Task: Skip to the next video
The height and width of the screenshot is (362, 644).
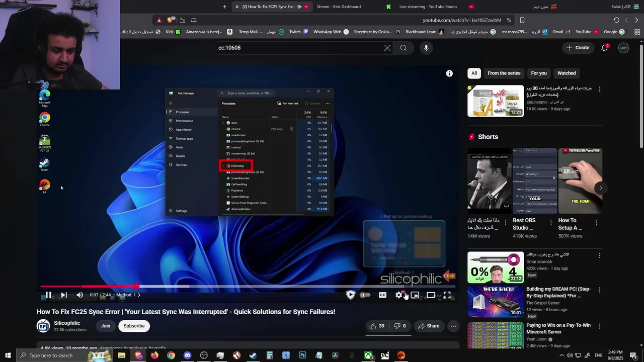Action: (64, 295)
